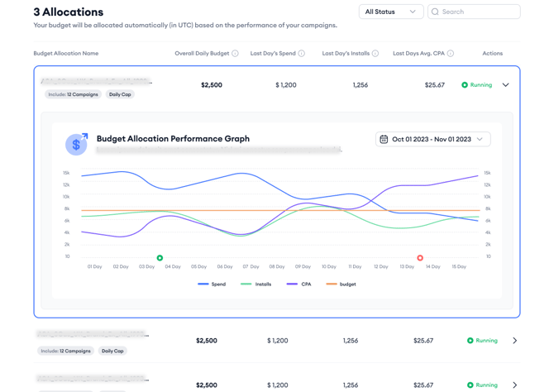Click the info icon beside Last Day's Spend
554x392 pixels.
tap(301, 54)
